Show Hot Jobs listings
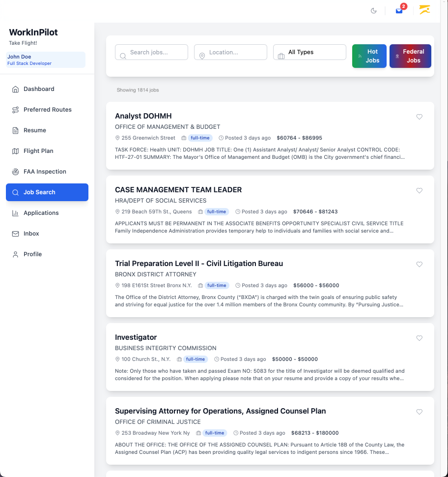The width and height of the screenshot is (448, 477). click(369, 56)
